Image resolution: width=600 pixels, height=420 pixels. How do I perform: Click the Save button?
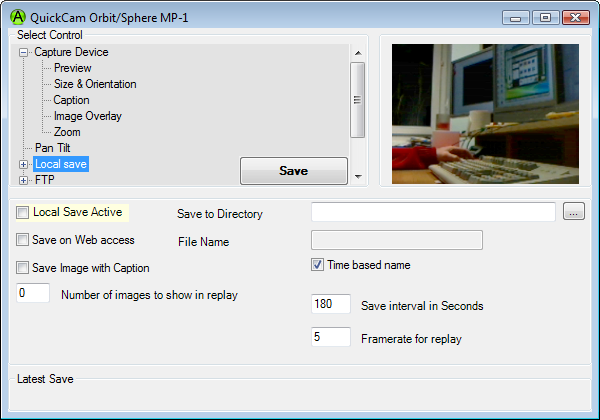click(293, 171)
